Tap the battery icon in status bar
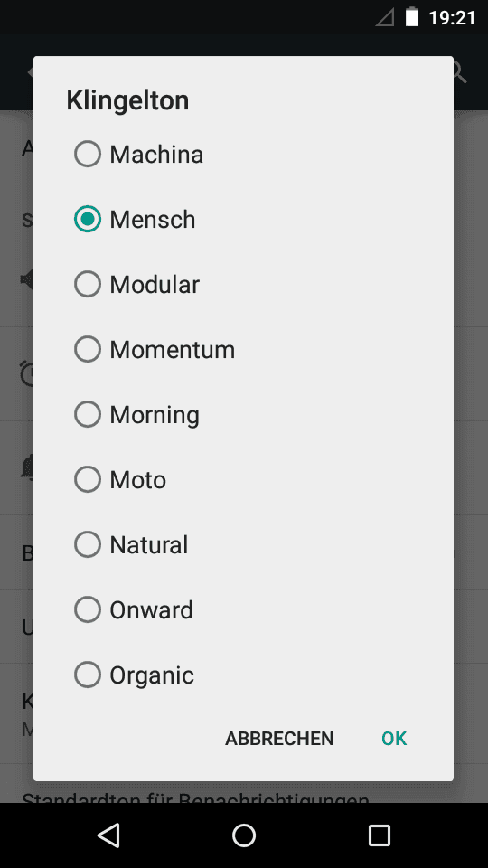Viewport: 488px width, 868px height. coord(412,17)
